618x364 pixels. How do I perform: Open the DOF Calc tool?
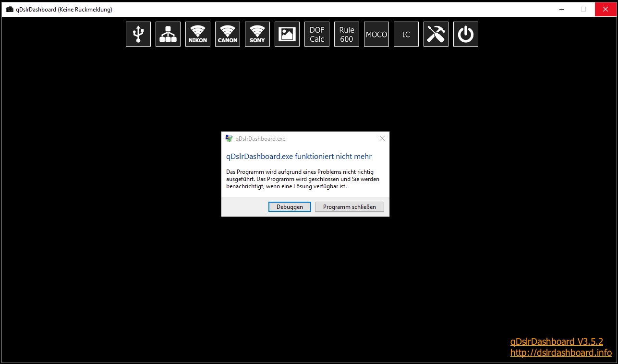tap(316, 34)
